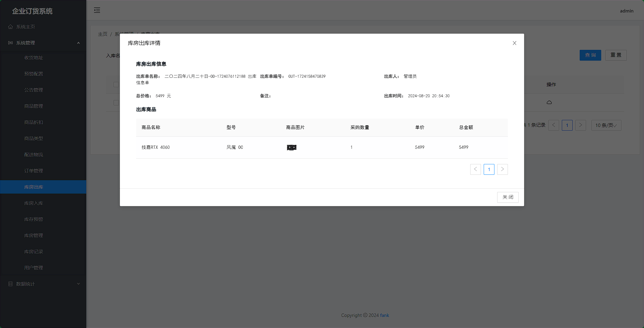This screenshot has width=644, height=328.
Task: Open the 10 条/页 page size dropdown
Action: (606, 125)
